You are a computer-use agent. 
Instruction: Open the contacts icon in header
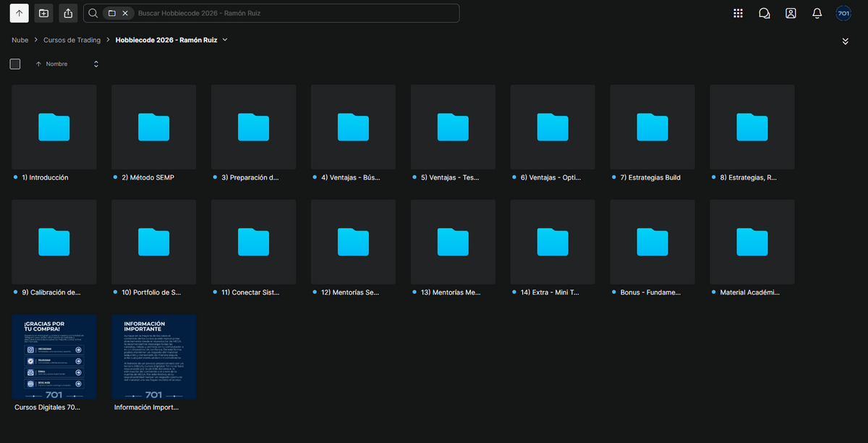coord(791,13)
